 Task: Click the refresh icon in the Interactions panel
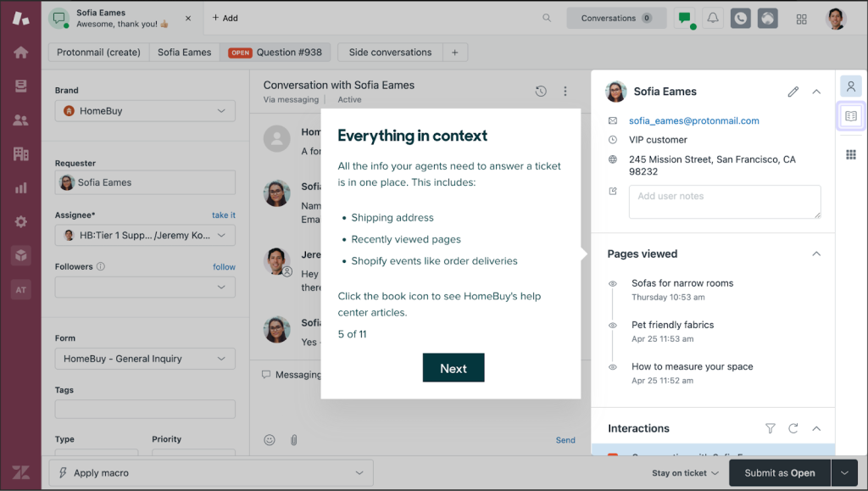coord(793,428)
